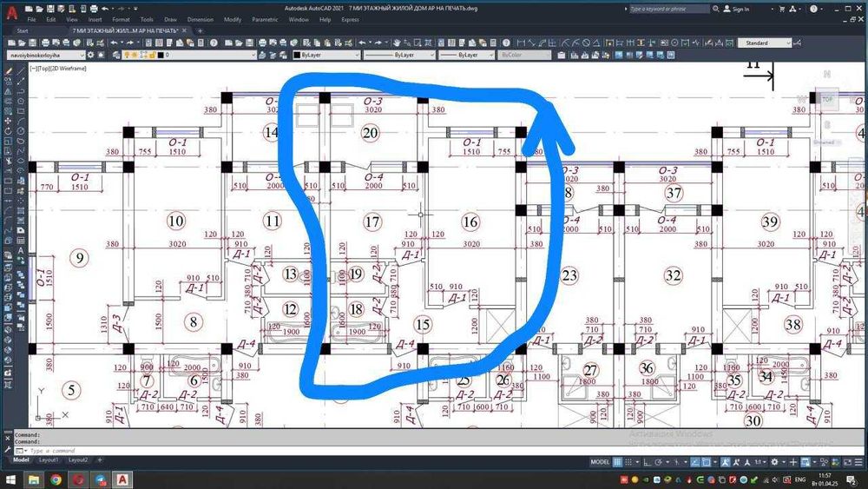Toggle layer on/off lightbulb in layer dropdown
868x489 pixels.
click(126, 55)
